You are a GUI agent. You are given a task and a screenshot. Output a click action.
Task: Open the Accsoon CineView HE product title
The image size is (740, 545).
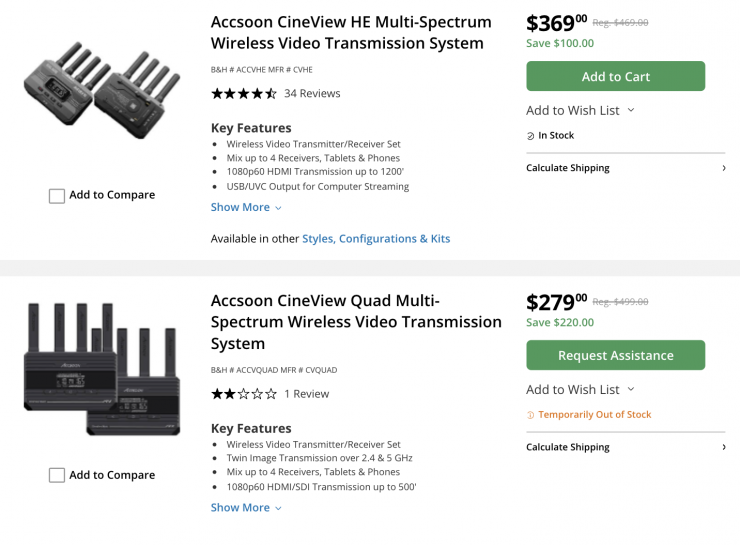click(x=351, y=32)
